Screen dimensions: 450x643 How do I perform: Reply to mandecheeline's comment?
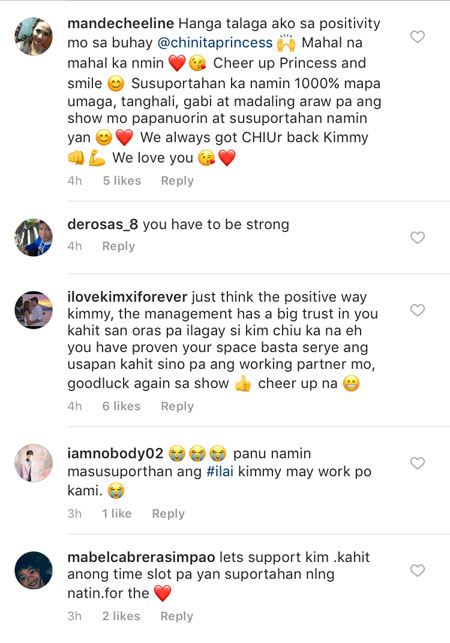177,181
